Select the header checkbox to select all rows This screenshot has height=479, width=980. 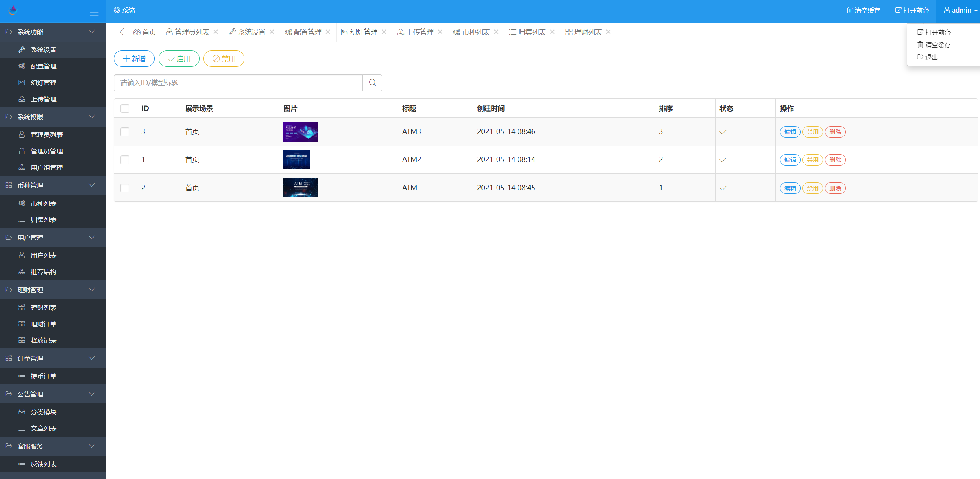[125, 108]
